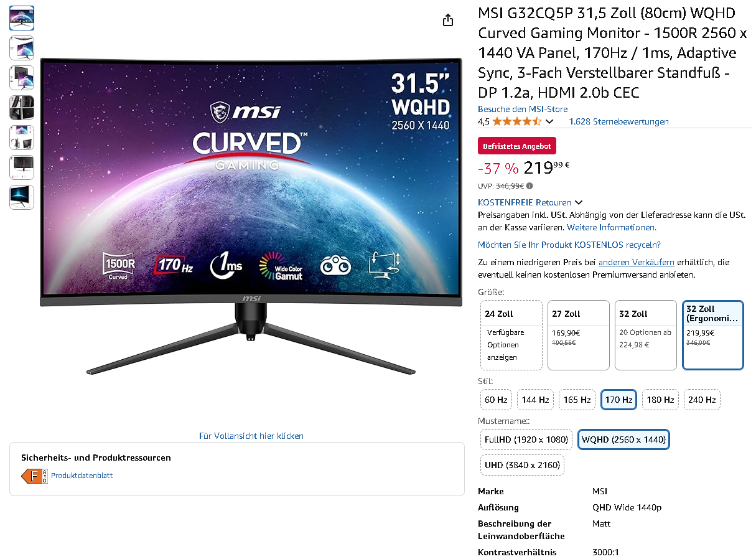Open the rating dropdown arrow next to stars

point(549,122)
